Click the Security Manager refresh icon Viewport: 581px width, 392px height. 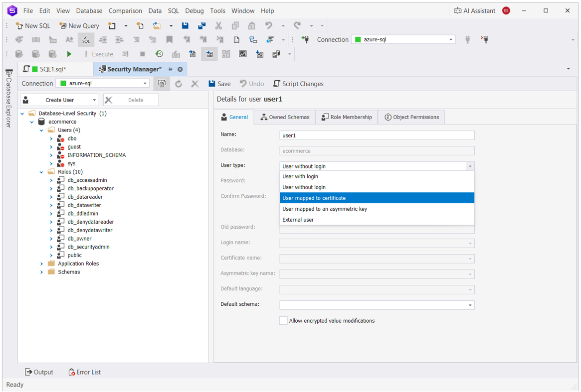(x=179, y=84)
